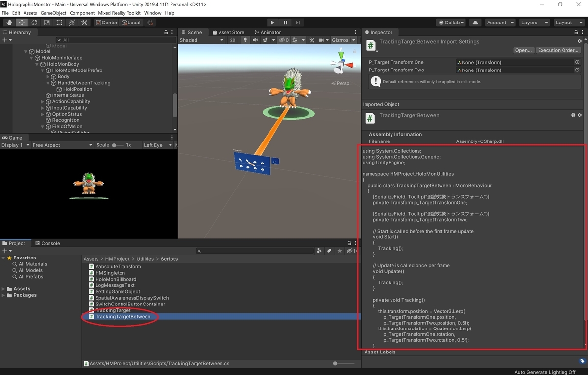Toggle the grid snapping icon
This screenshot has height=375, width=588.
150,23
